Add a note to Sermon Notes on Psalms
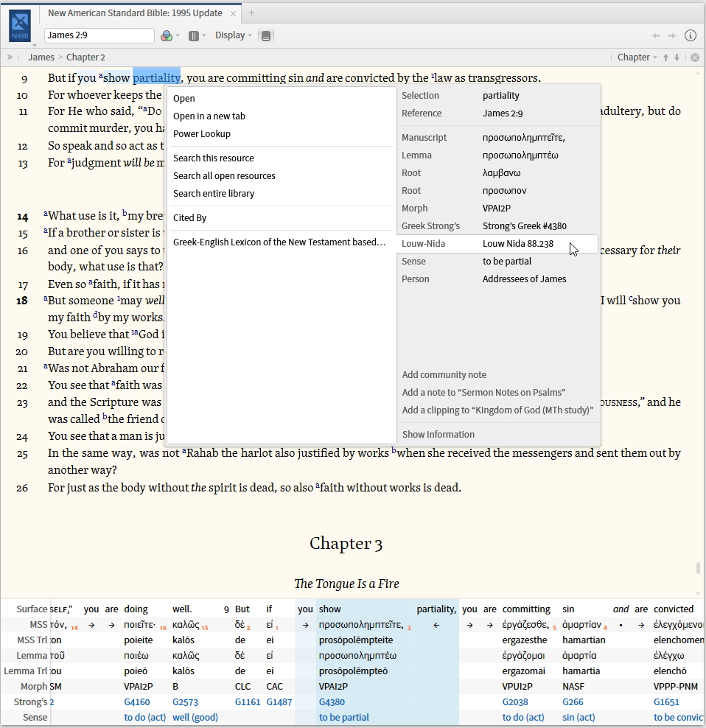Image resolution: width=706 pixels, height=728 pixels. [x=483, y=392]
